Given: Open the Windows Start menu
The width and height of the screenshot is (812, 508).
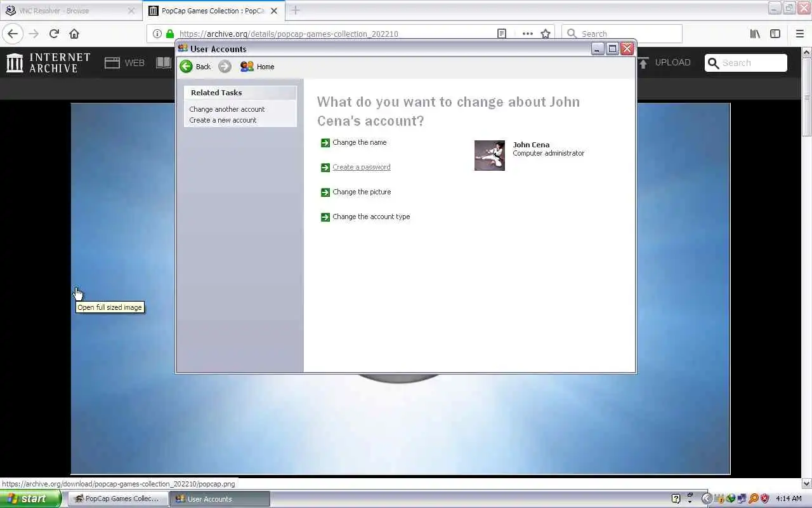Looking at the screenshot, I should [x=30, y=498].
